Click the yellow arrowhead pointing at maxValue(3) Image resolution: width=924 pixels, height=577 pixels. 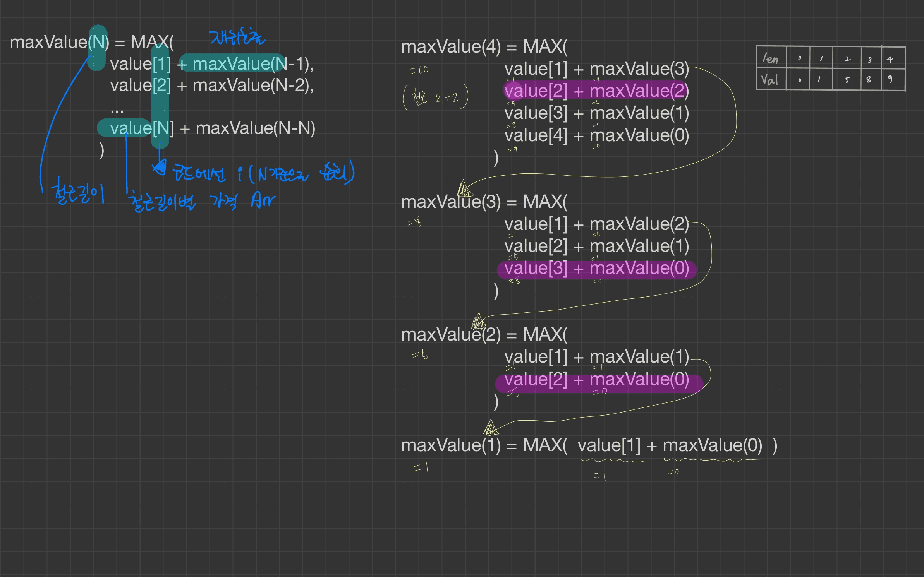[464, 189]
